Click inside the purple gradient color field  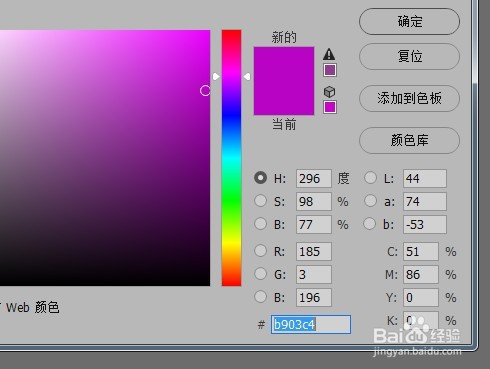coord(105,158)
